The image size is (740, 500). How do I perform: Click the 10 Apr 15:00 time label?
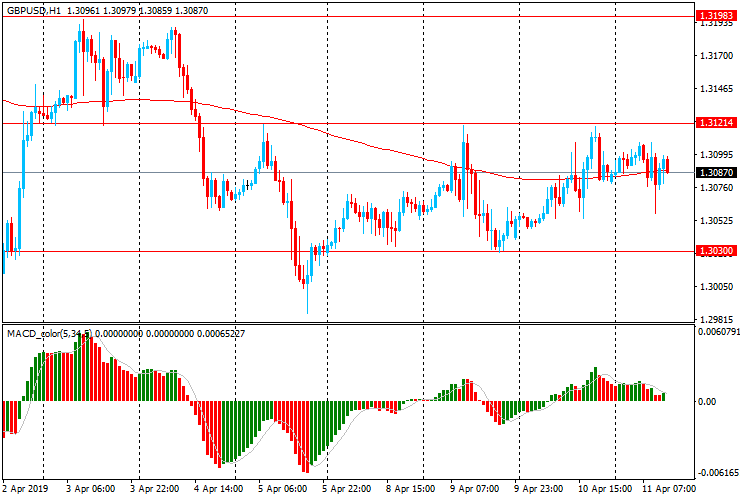[x=605, y=488]
